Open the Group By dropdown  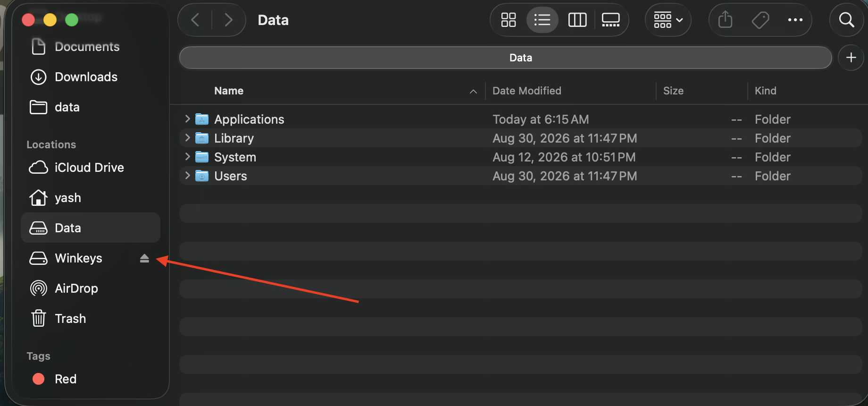pos(668,20)
